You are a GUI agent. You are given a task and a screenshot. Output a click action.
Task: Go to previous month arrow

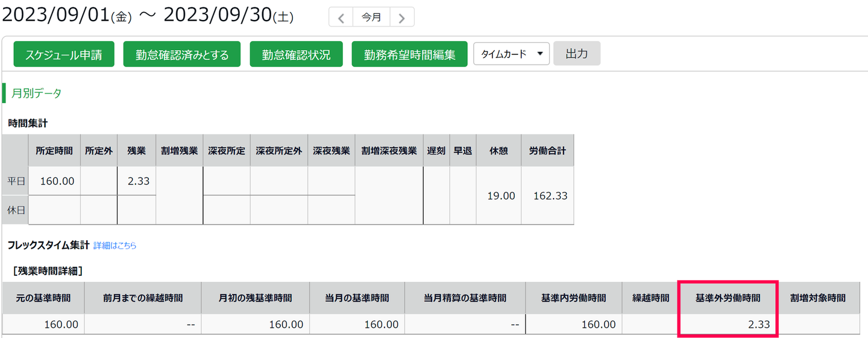pos(341,18)
